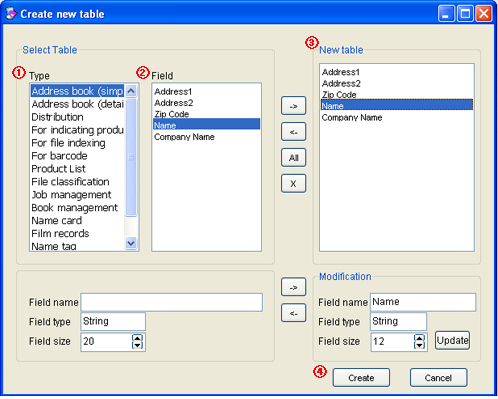Screen dimensions: 498x399
Task: Click the remove field arrow button (<-) above All
Action: pyautogui.click(x=293, y=132)
